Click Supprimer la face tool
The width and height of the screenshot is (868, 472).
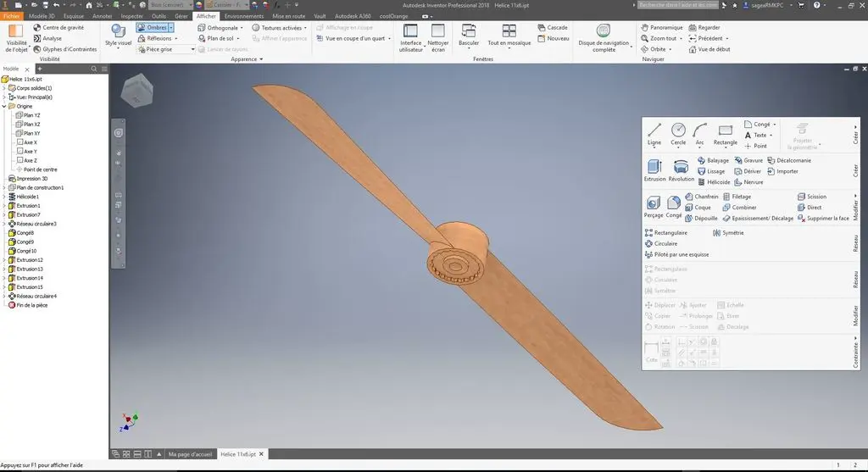(823, 219)
